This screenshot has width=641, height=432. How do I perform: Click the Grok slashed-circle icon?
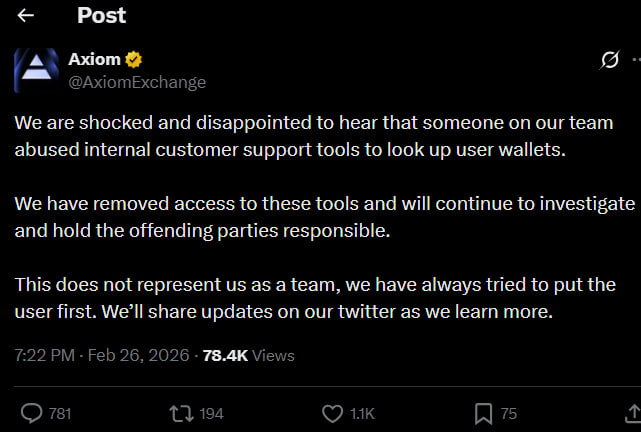[x=608, y=60]
